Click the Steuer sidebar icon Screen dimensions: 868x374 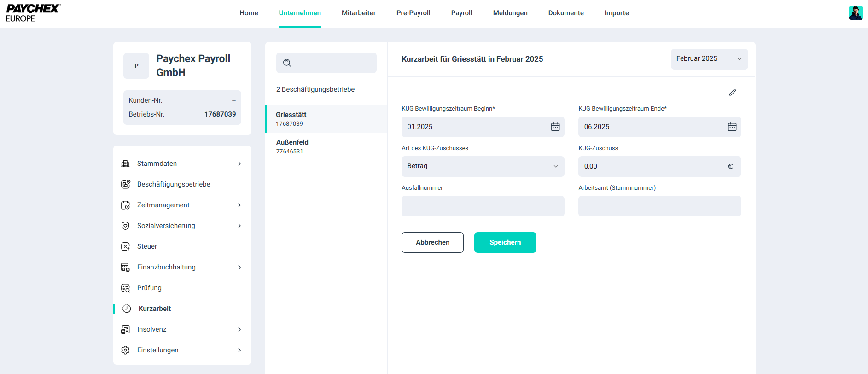(125, 246)
